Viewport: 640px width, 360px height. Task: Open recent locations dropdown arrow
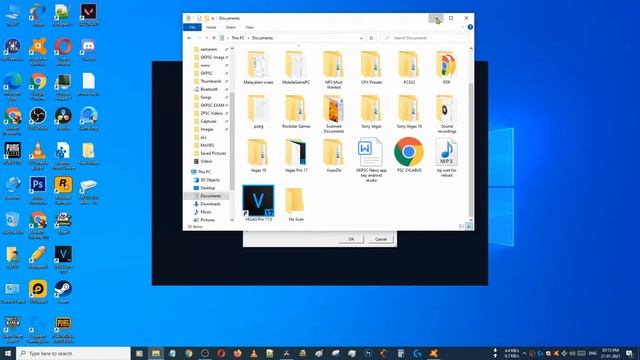(207, 38)
